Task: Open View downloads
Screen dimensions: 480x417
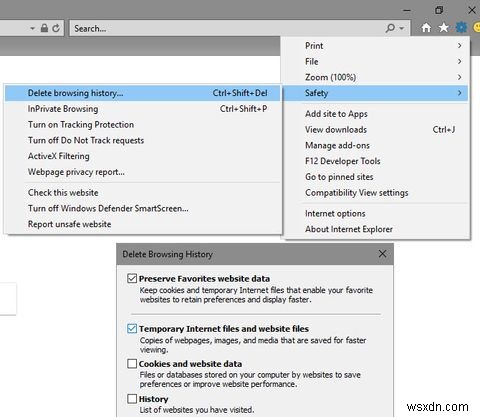Action: 376,129
